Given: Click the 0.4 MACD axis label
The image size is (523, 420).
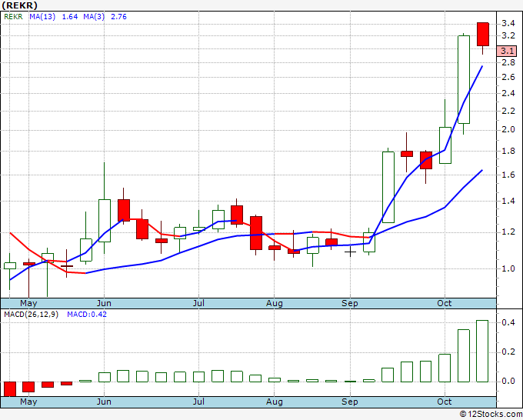Looking at the screenshot, I should coord(508,323).
